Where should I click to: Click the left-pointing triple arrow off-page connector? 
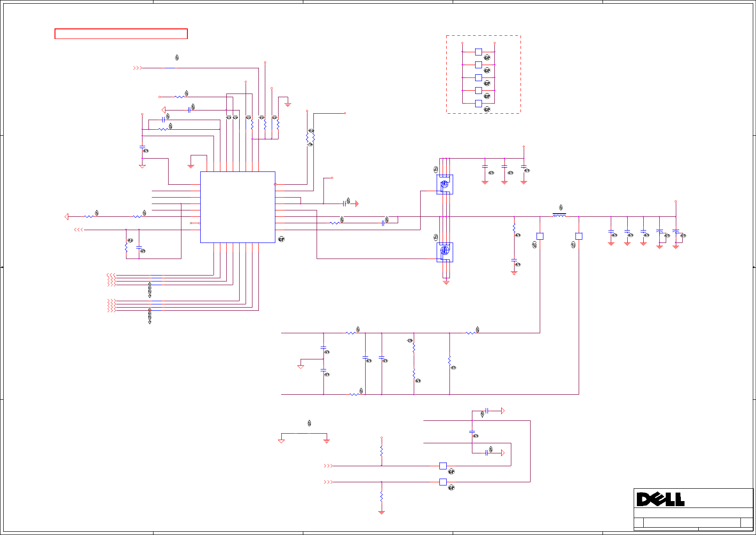79,230
